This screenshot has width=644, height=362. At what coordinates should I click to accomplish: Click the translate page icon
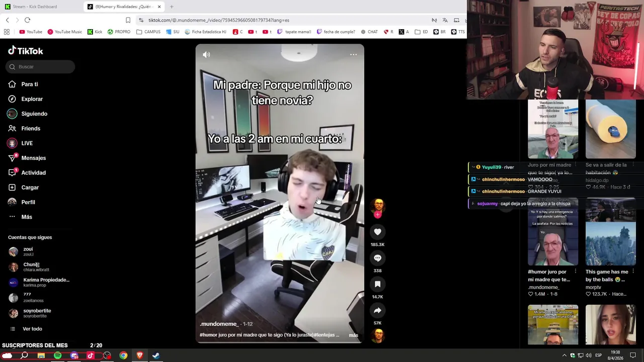pos(445,20)
